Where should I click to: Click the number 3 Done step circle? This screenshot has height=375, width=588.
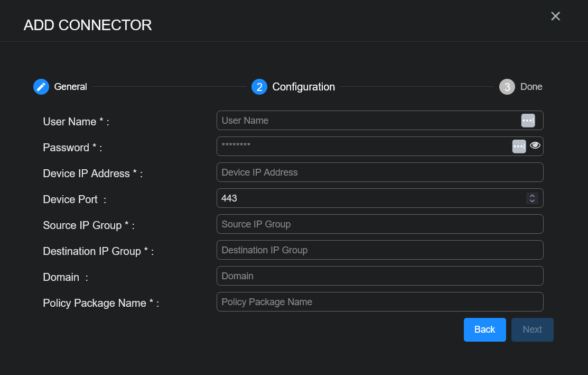point(507,87)
